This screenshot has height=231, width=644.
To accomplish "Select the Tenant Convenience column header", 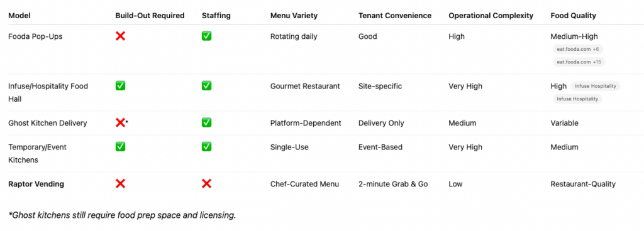I will click(x=395, y=16).
